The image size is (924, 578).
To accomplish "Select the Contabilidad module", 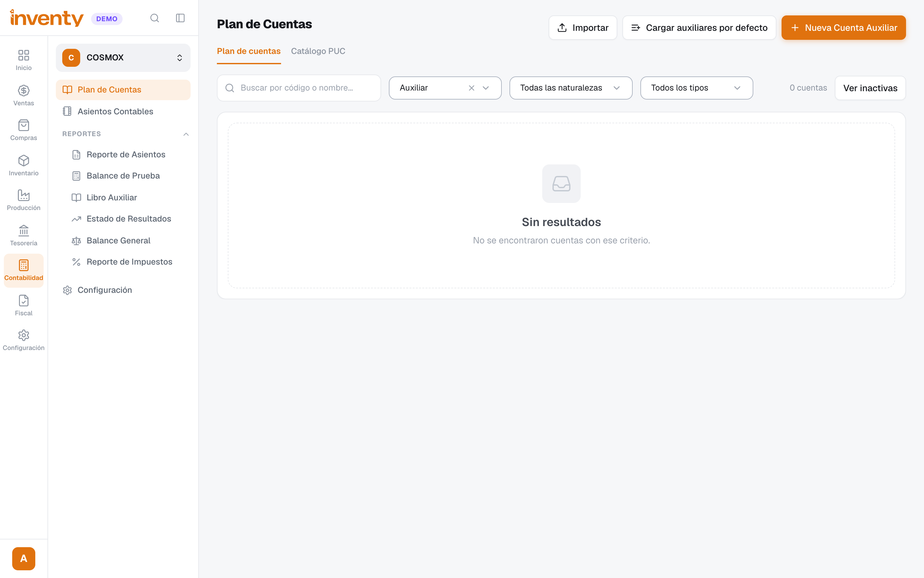I will click(24, 270).
